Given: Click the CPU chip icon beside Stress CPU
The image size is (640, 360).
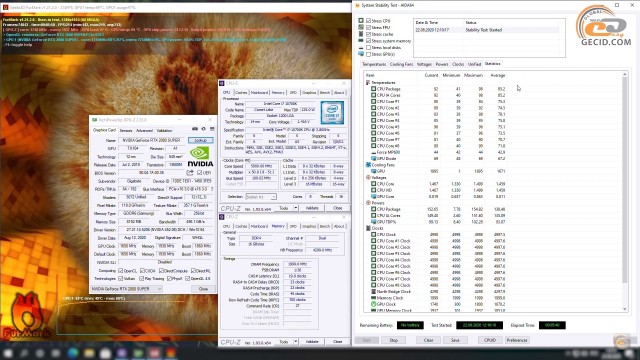Looking at the screenshot, I should click(361, 20).
